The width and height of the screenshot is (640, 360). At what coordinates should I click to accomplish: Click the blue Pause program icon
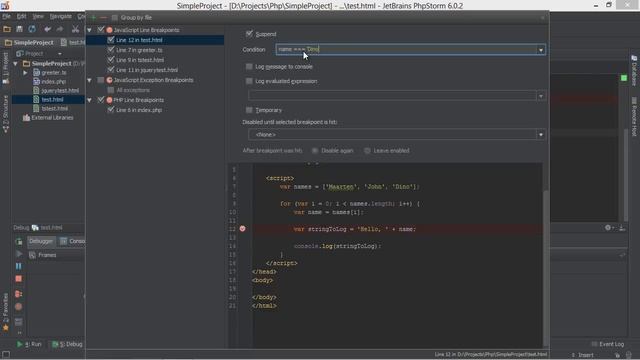click(x=18, y=266)
